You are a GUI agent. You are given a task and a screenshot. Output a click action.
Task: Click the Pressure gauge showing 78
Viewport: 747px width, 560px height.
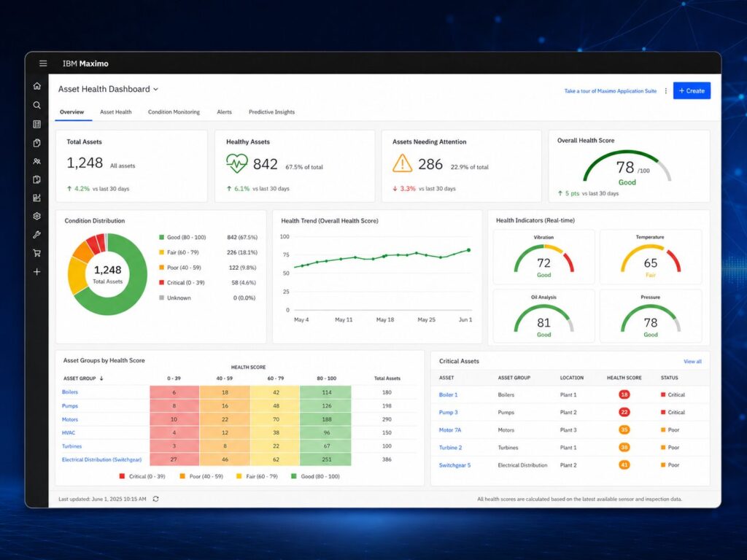point(651,319)
